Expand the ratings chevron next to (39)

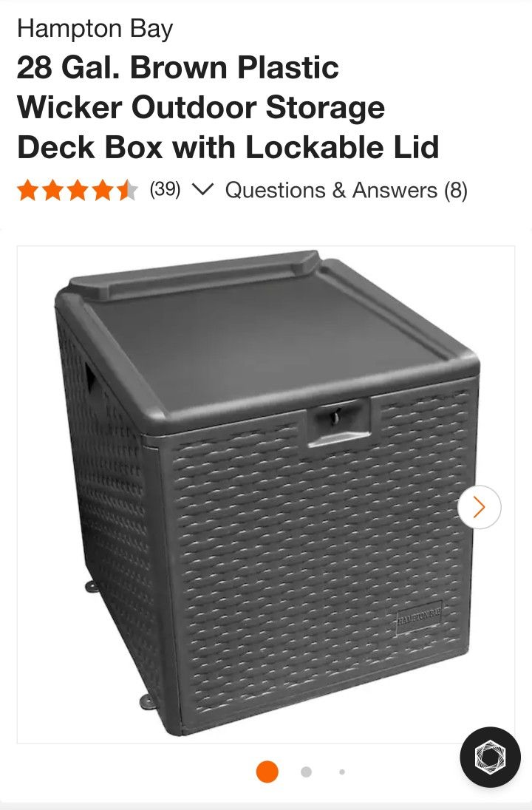(x=202, y=190)
